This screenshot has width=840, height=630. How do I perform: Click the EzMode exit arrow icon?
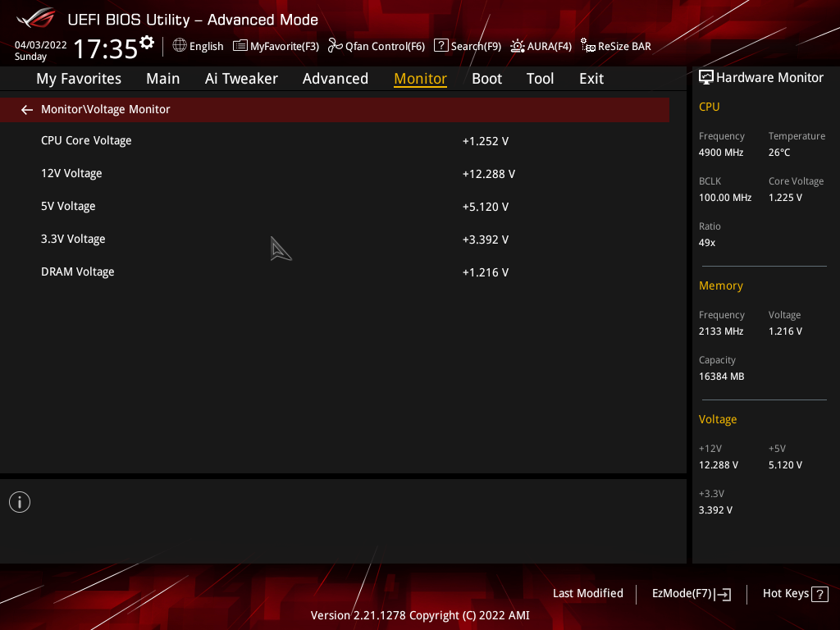[x=724, y=594]
